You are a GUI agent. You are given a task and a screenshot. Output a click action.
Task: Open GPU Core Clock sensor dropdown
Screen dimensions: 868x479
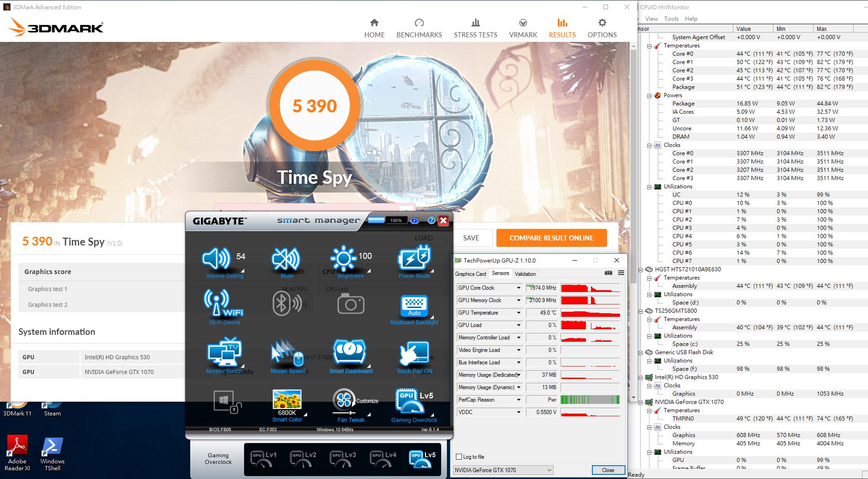click(x=519, y=288)
